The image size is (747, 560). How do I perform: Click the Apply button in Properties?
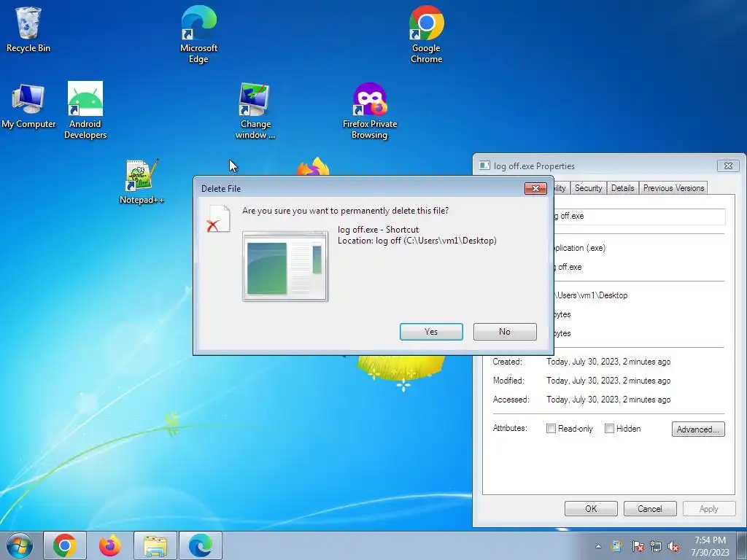point(709,508)
